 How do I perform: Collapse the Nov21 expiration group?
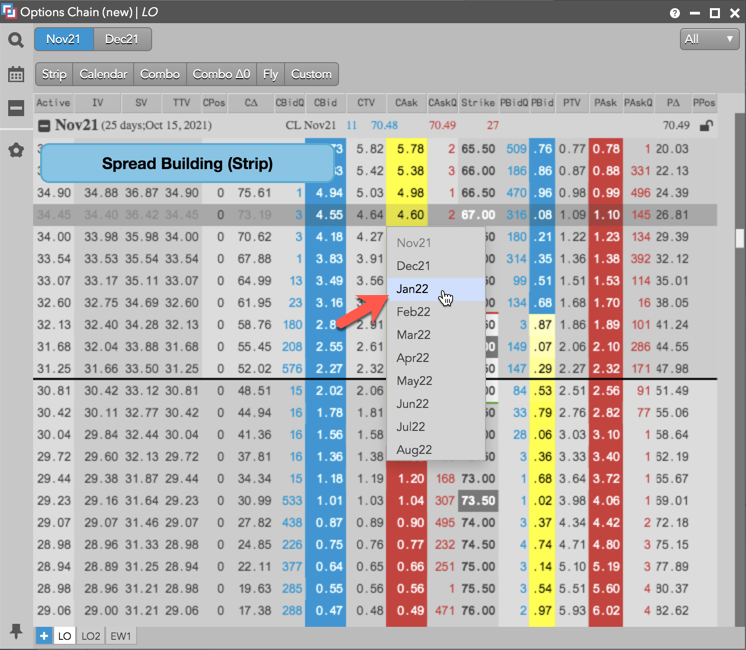[x=44, y=126]
